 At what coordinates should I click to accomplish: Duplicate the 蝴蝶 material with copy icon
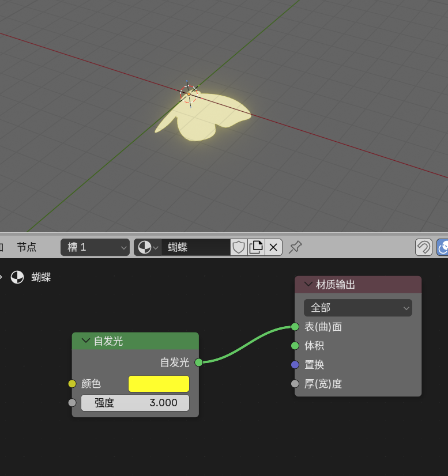click(x=256, y=247)
